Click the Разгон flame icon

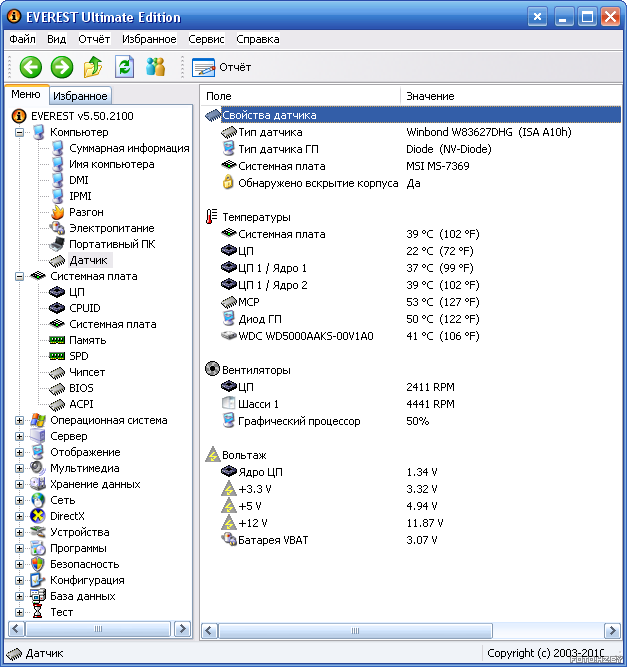[x=57, y=212]
